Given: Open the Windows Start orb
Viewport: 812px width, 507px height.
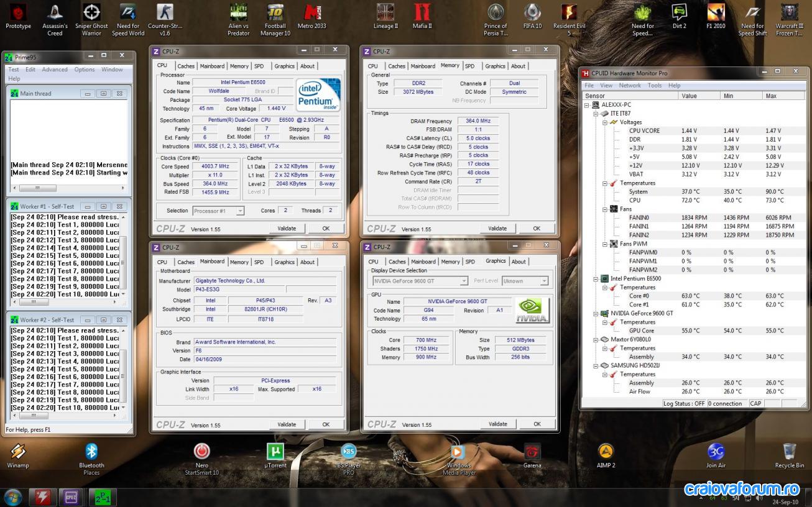Looking at the screenshot, I should pyautogui.click(x=12, y=497).
